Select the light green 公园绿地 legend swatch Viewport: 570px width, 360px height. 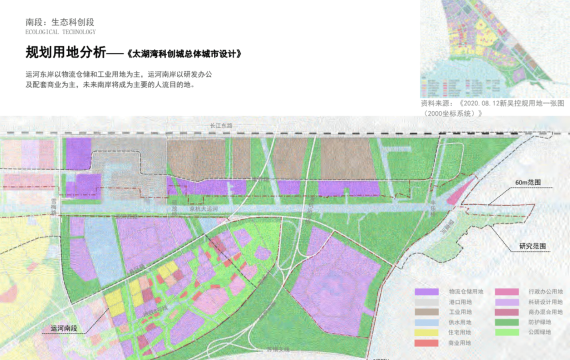(x=507, y=332)
